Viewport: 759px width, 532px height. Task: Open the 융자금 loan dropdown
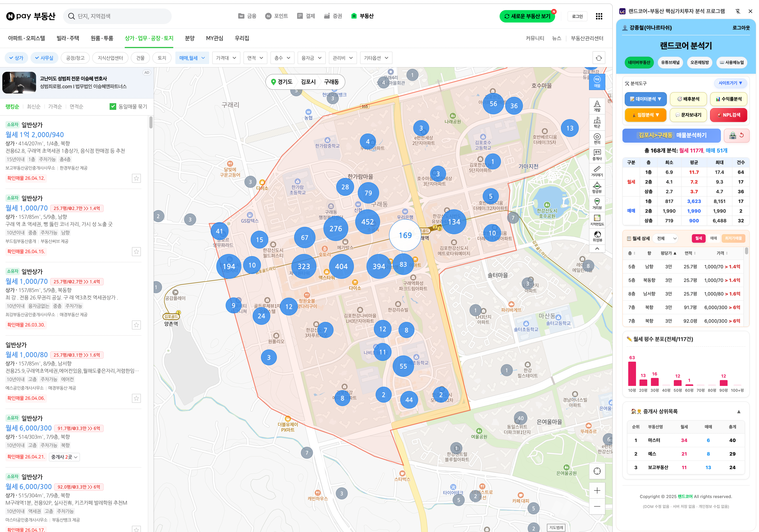click(x=311, y=58)
